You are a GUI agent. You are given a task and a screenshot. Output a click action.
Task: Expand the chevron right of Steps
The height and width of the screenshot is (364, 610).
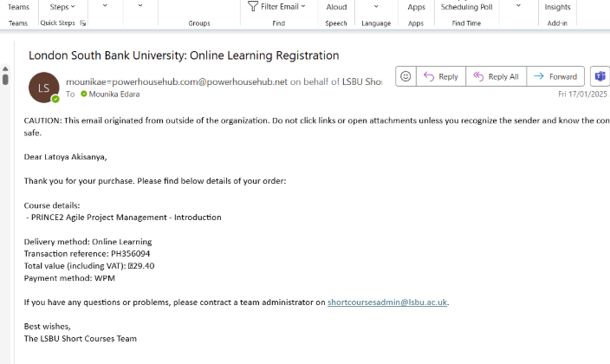[105, 6]
